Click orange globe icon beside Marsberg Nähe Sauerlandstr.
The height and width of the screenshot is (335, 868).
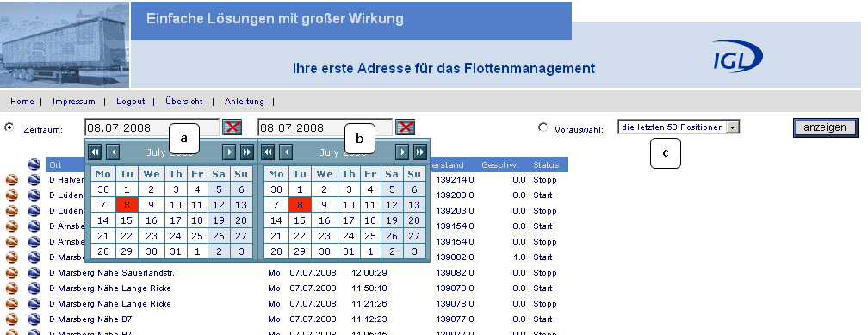[x=12, y=273]
